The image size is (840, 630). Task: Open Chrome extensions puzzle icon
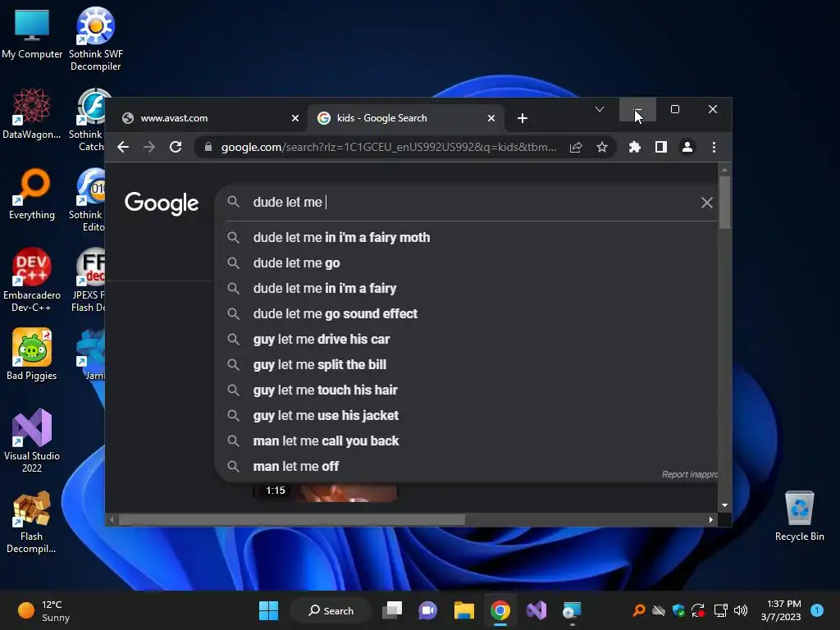tap(635, 147)
